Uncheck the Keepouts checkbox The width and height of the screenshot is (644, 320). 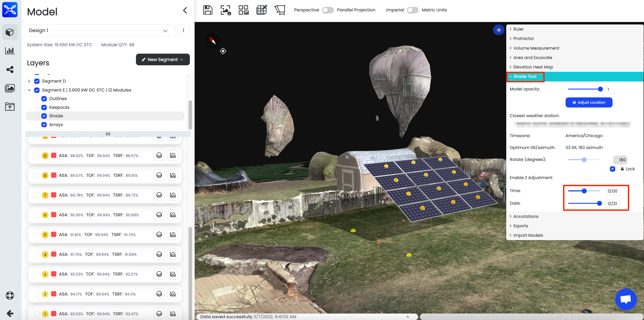[x=44, y=107]
